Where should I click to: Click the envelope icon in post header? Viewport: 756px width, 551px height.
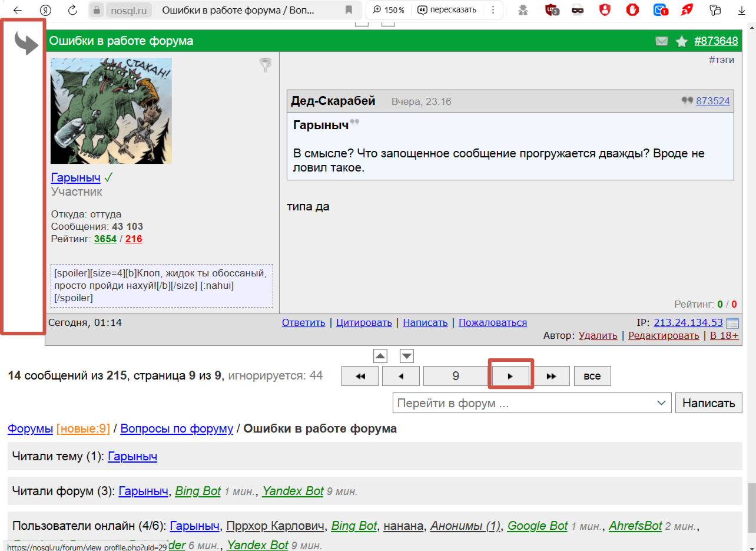pyautogui.click(x=662, y=41)
